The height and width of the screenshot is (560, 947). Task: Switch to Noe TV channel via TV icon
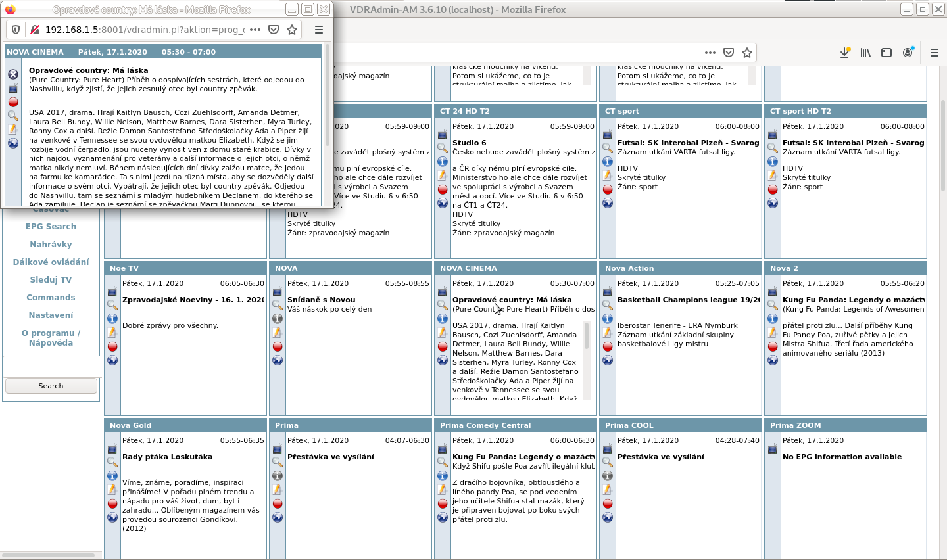tap(112, 291)
